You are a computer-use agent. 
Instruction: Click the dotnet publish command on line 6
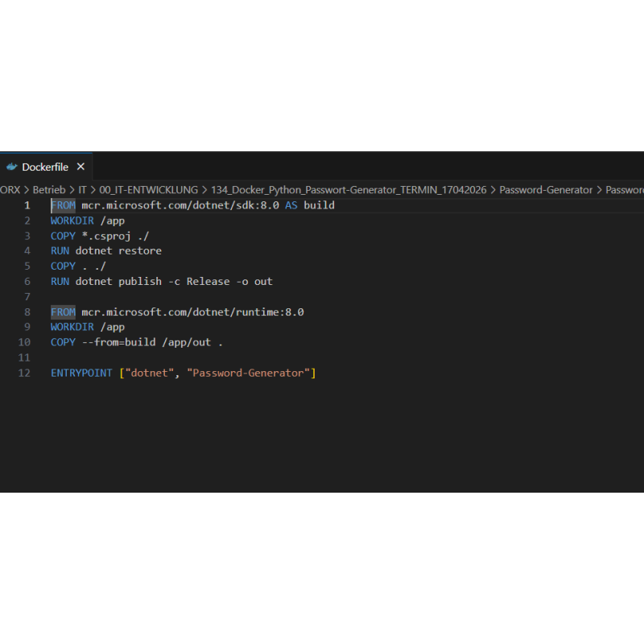pyautogui.click(x=118, y=282)
